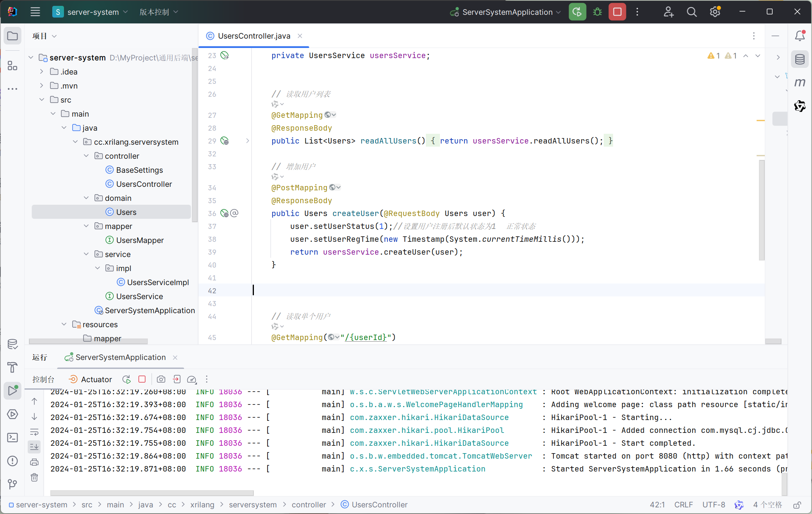Open AI assistant tool window on right
812x514 pixels.
click(800, 106)
